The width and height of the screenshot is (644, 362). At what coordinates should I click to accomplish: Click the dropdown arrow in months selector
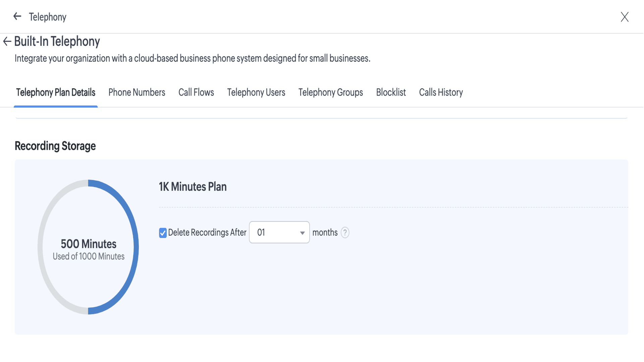[x=302, y=233]
